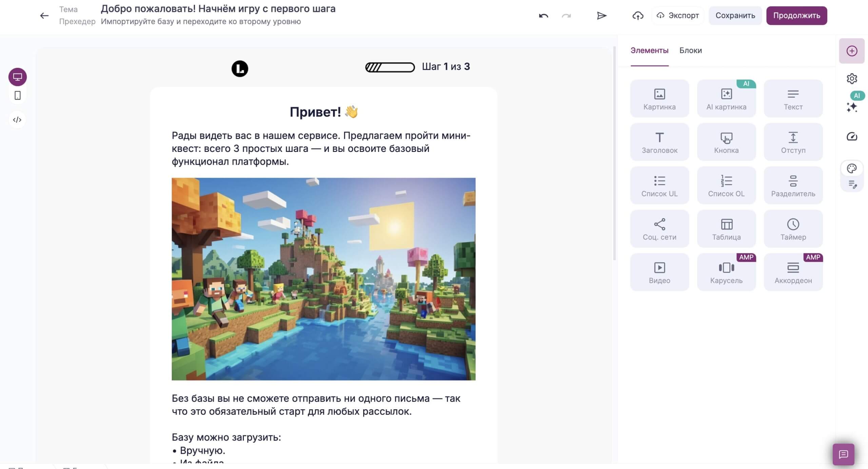Add a Видео element

(659, 272)
